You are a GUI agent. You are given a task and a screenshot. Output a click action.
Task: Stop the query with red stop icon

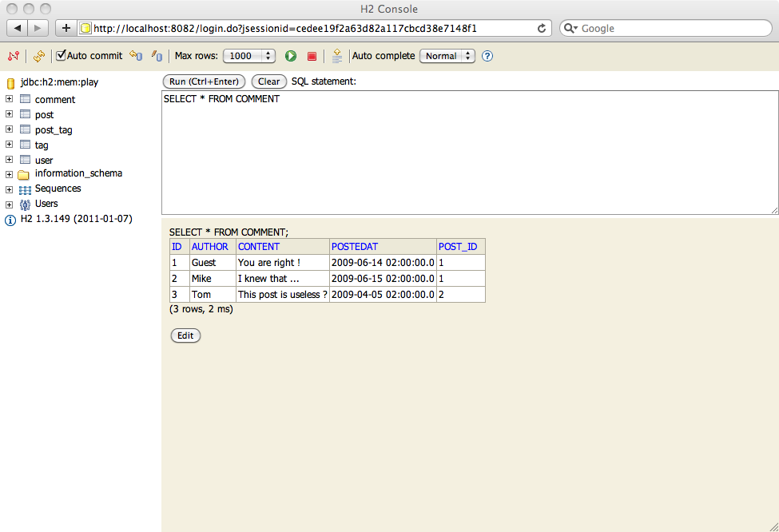[312, 56]
